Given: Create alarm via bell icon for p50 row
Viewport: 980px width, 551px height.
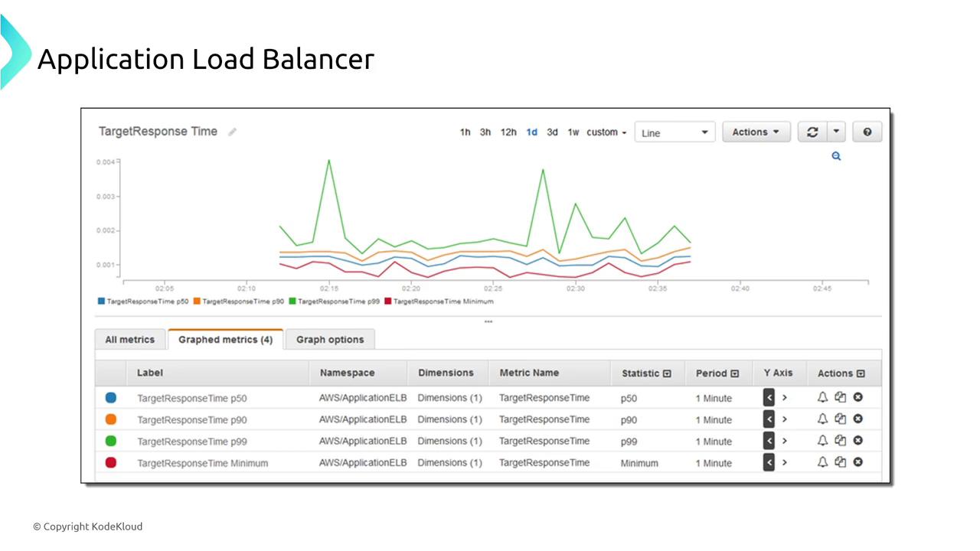Looking at the screenshot, I should (822, 397).
